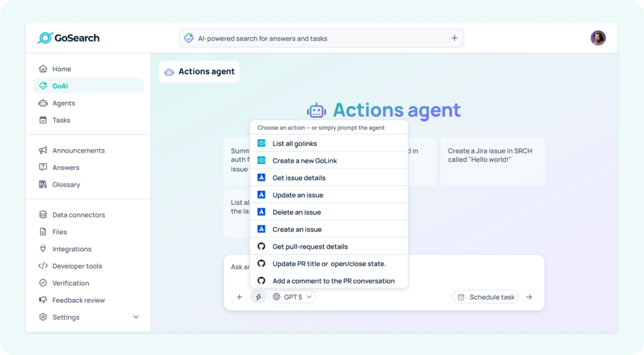Select the "Delete an issue" action
The height and width of the screenshot is (355, 644).
click(x=296, y=212)
